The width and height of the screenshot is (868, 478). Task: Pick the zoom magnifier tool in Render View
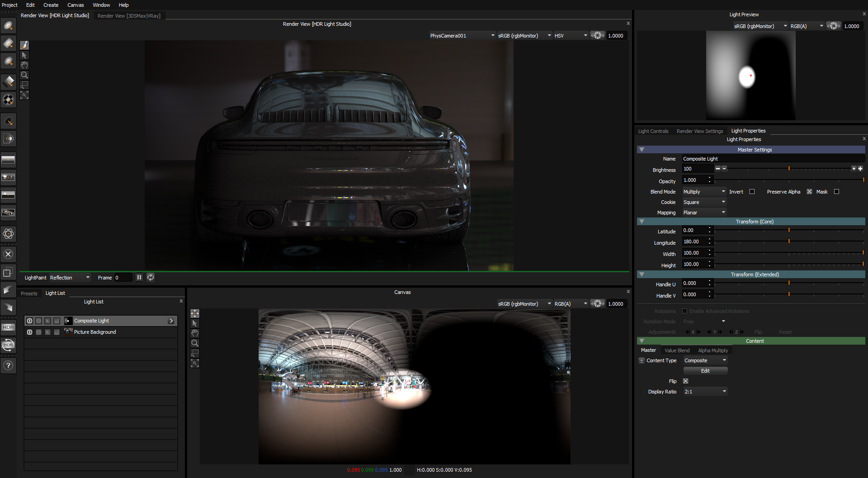(24, 75)
